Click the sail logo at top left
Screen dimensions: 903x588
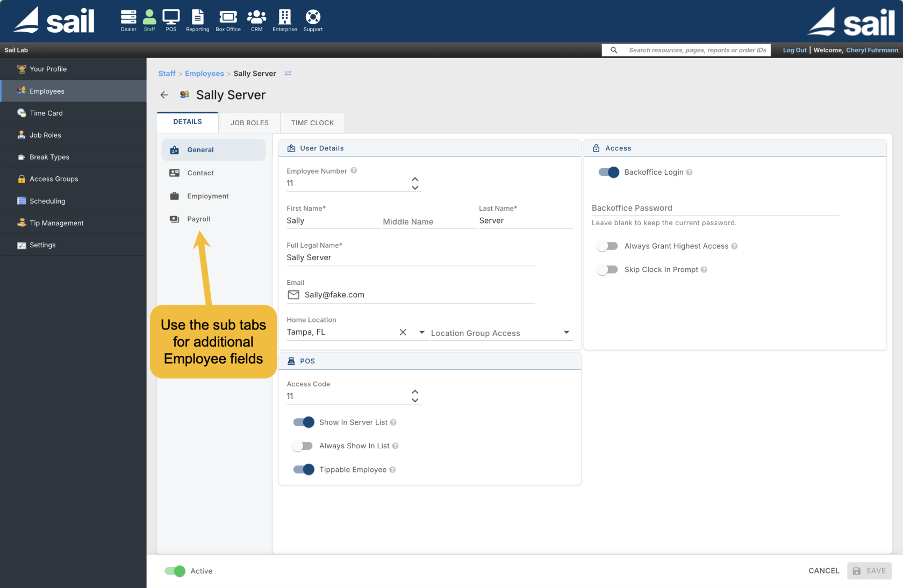(x=54, y=20)
